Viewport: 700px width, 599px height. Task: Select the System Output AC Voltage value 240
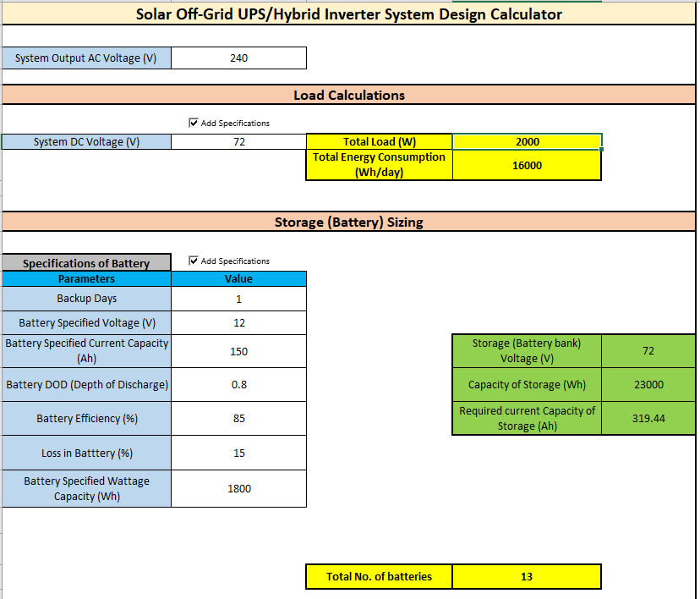point(238,58)
